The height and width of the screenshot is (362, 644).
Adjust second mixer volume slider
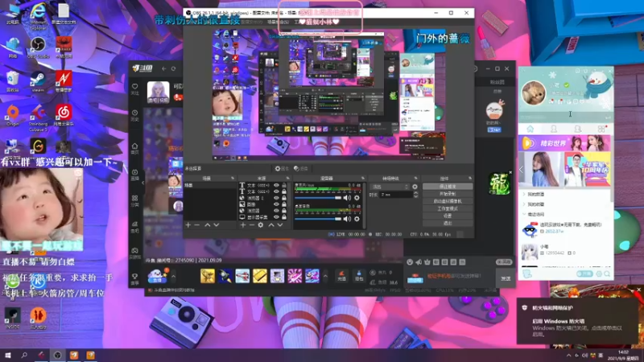(318, 219)
